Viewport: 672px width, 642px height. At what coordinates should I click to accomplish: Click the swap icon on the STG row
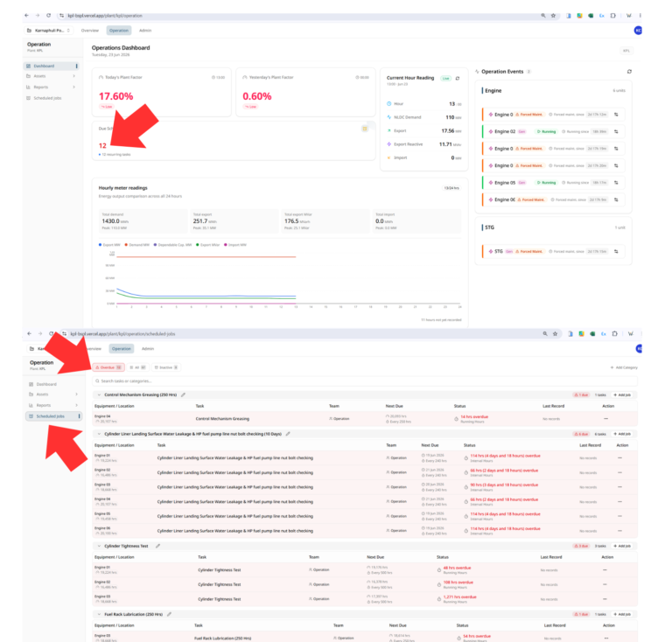pyautogui.click(x=616, y=251)
